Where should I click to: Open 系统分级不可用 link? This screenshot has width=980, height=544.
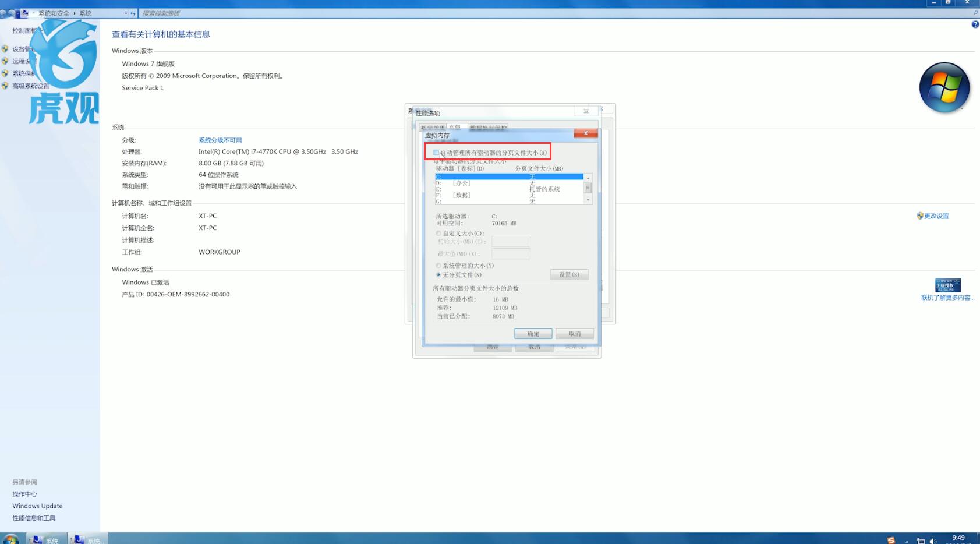(x=220, y=140)
